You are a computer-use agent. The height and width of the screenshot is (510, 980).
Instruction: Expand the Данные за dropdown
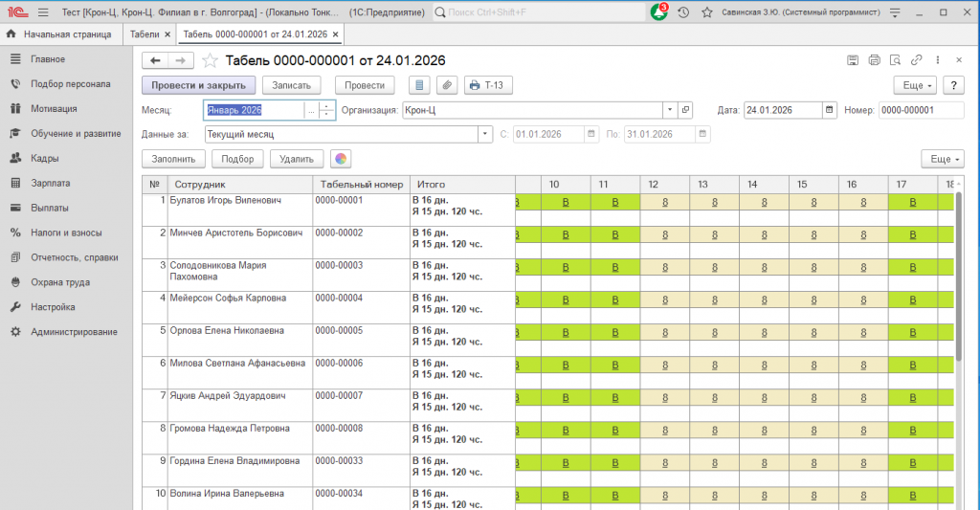pyautogui.click(x=485, y=134)
